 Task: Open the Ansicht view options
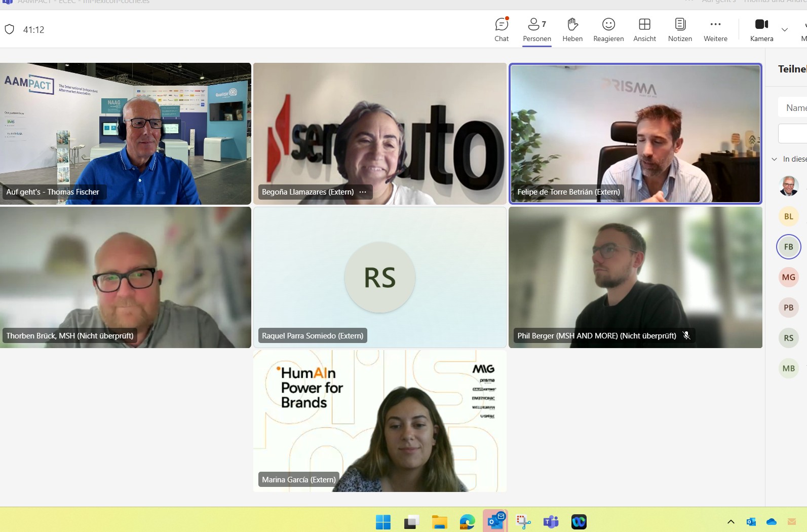click(x=644, y=30)
